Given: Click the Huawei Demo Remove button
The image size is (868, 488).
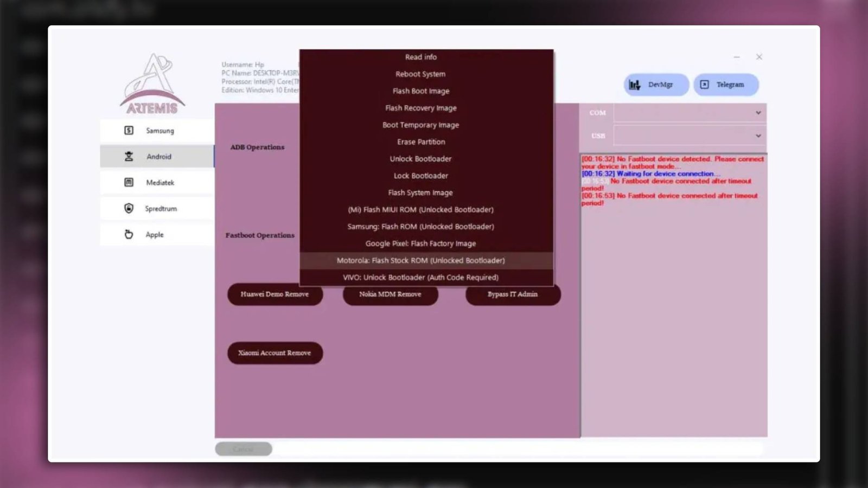Looking at the screenshot, I should (x=275, y=294).
